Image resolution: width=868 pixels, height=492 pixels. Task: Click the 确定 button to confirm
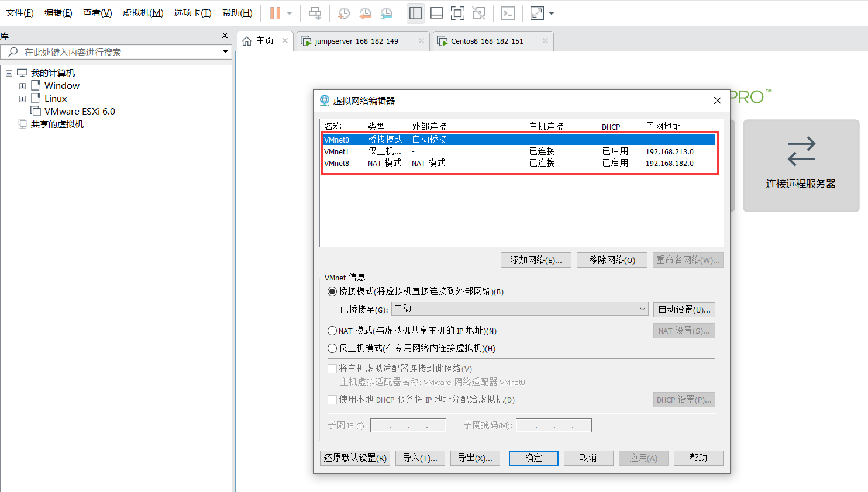(x=533, y=458)
